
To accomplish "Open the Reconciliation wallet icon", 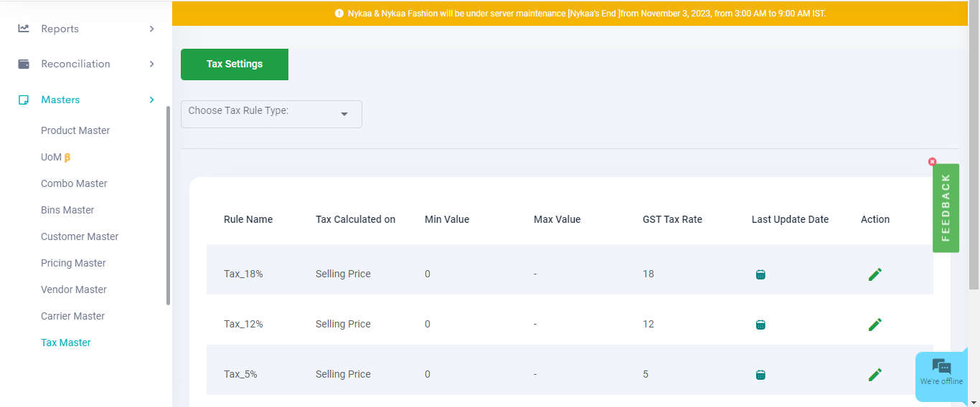I will [24, 64].
